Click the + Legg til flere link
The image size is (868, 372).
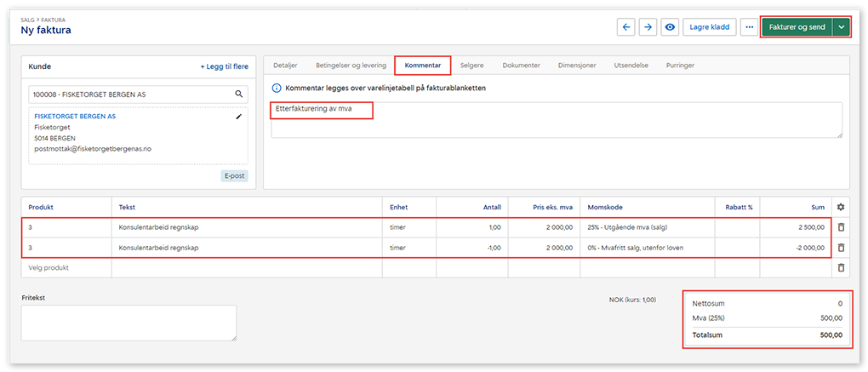point(224,66)
